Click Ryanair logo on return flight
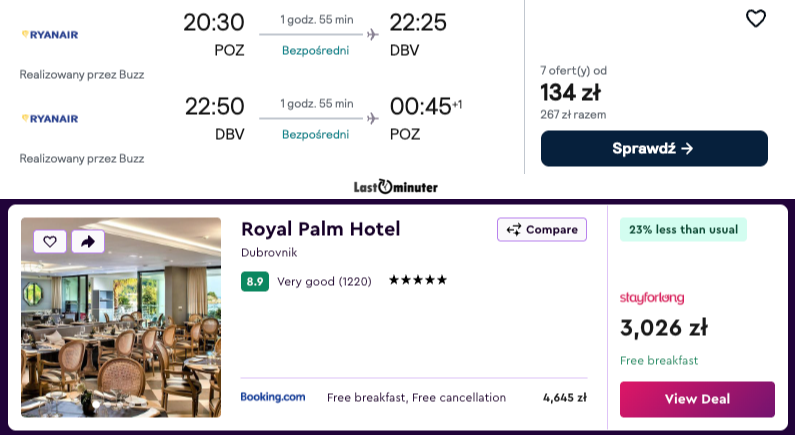 click(50, 118)
